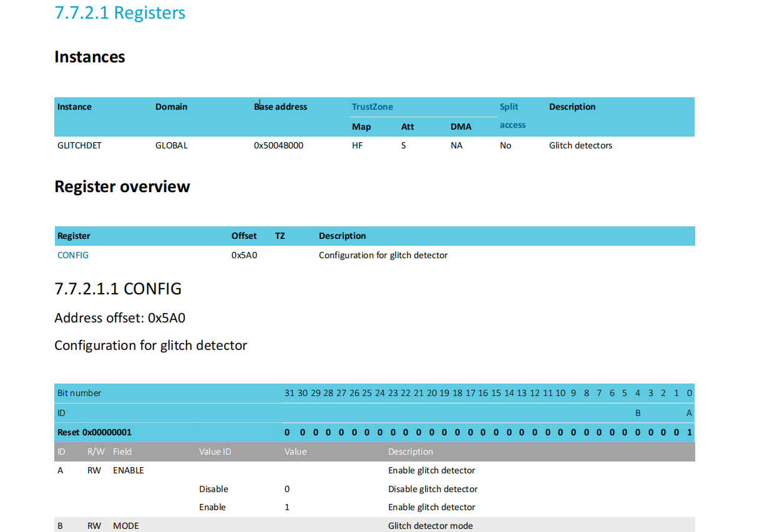Viewport: 772px width, 532px height.
Task: Click 'Reset 0x00000001' label
Action: coord(94,432)
